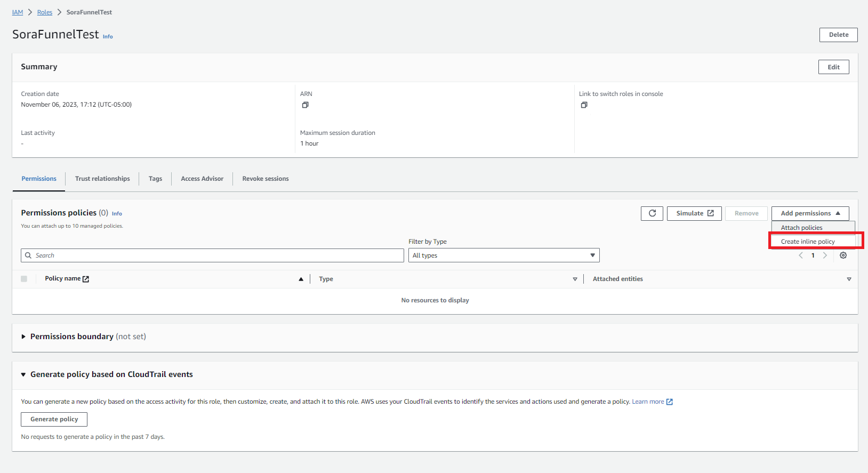The image size is (868, 473).
Task: Copy the switch roles console link
Action: click(584, 105)
